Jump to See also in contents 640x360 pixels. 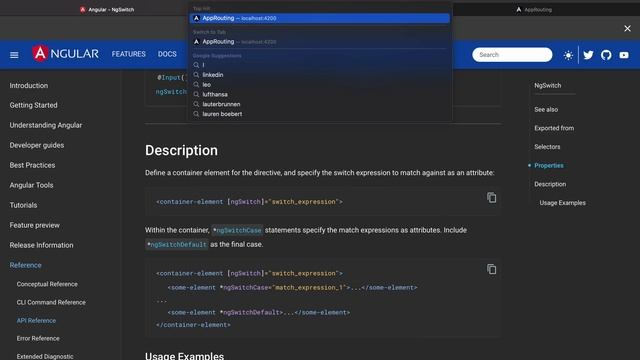[546, 109]
